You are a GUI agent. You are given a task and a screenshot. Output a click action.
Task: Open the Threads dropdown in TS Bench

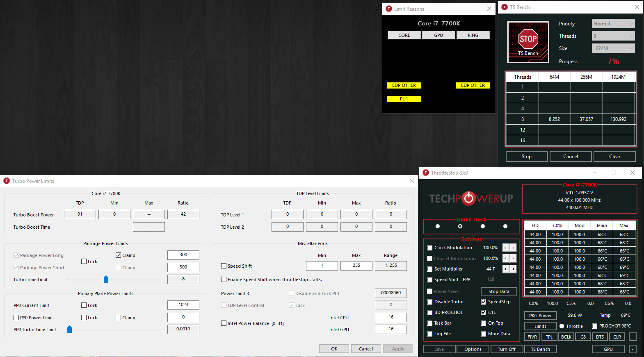pyautogui.click(x=613, y=36)
